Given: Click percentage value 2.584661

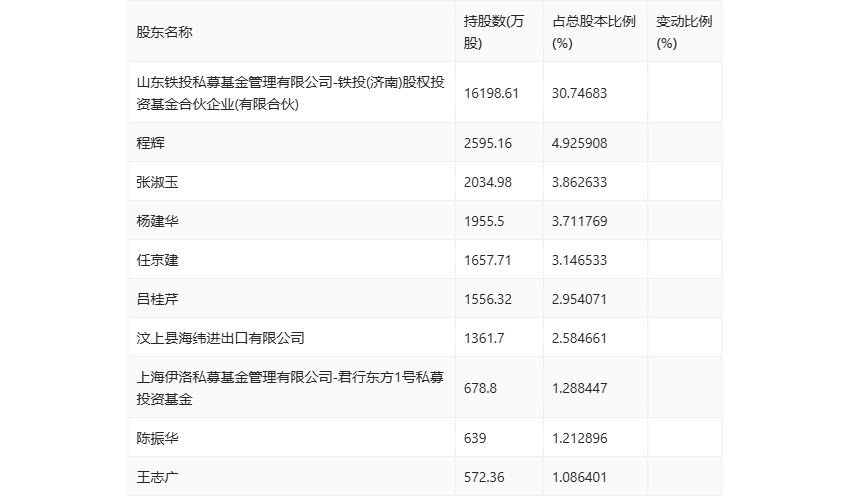Looking at the screenshot, I should (x=579, y=338).
